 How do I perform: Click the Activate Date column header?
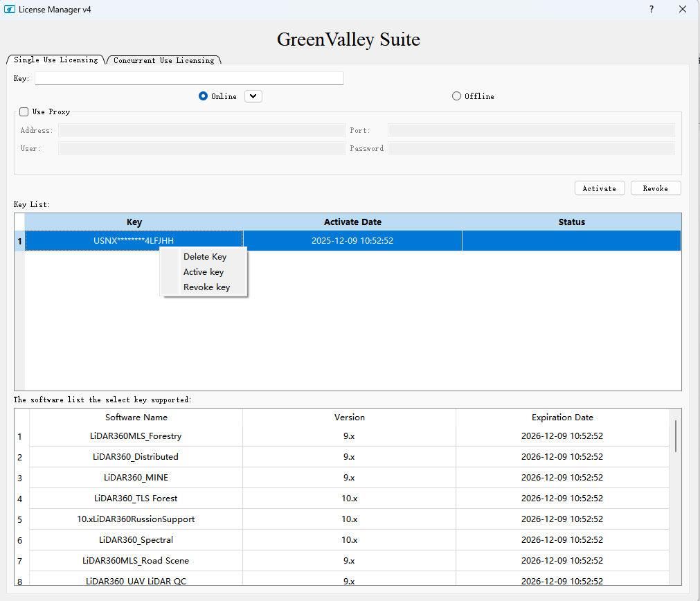point(352,222)
